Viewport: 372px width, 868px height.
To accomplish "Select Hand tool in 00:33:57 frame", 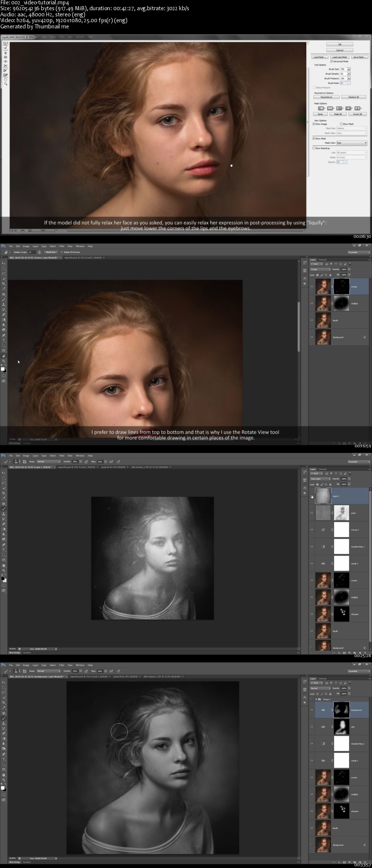I will (x=4, y=775).
